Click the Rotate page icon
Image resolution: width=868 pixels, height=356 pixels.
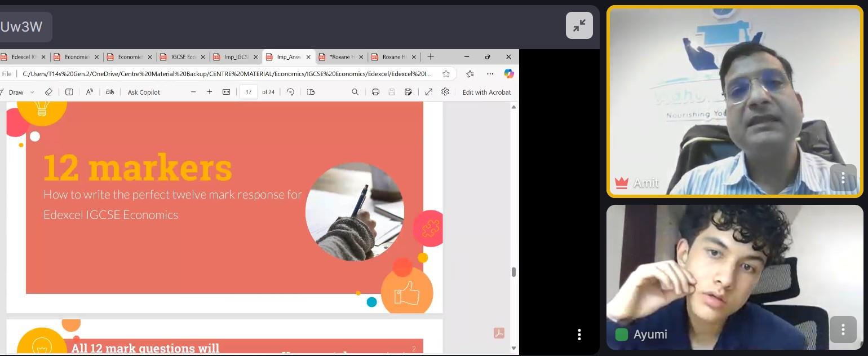pyautogui.click(x=290, y=92)
